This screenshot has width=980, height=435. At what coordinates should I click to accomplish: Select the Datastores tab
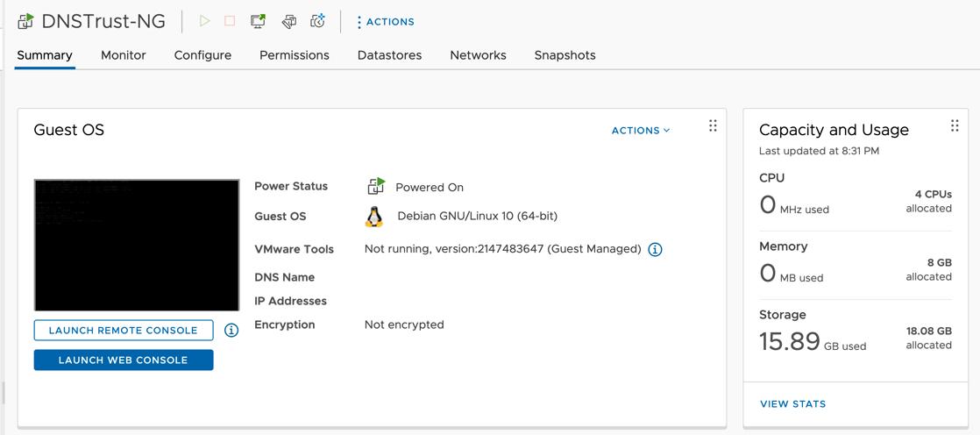click(x=389, y=55)
